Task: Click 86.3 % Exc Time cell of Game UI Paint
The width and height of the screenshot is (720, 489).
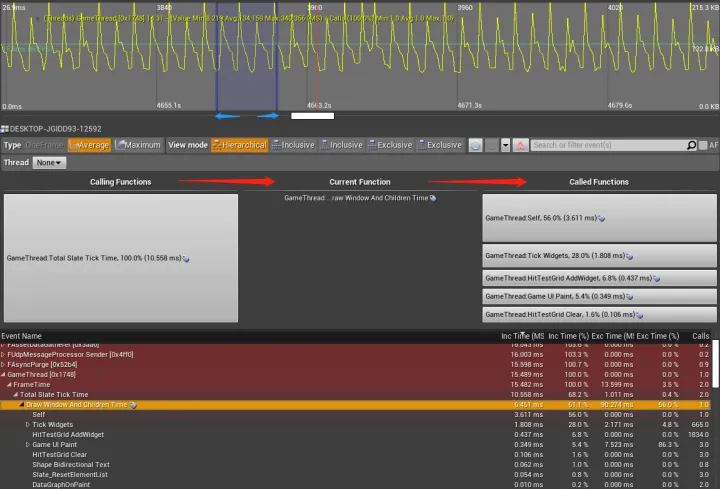Action: 667,445
